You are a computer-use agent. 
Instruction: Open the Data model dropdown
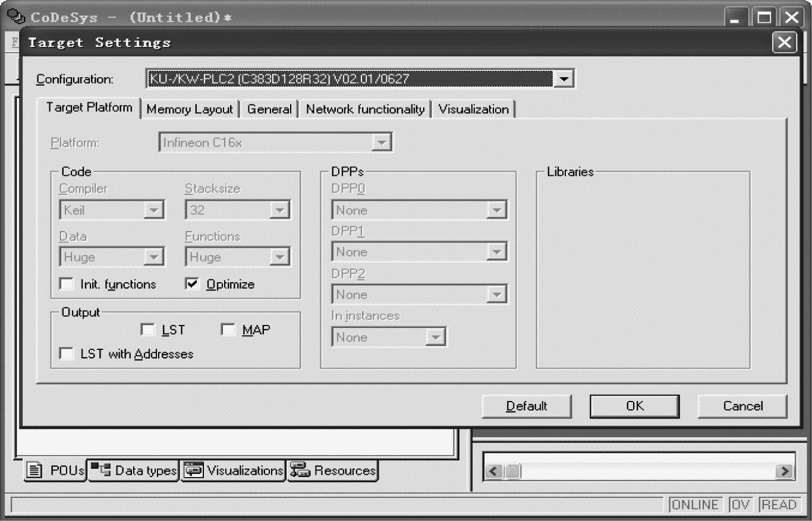(154, 257)
